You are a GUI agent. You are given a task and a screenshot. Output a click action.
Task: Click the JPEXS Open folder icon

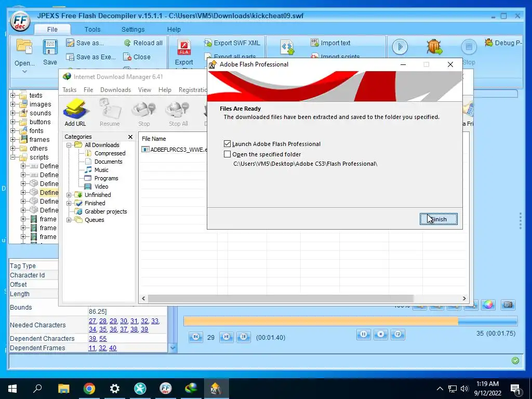click(x=24, y=47)
